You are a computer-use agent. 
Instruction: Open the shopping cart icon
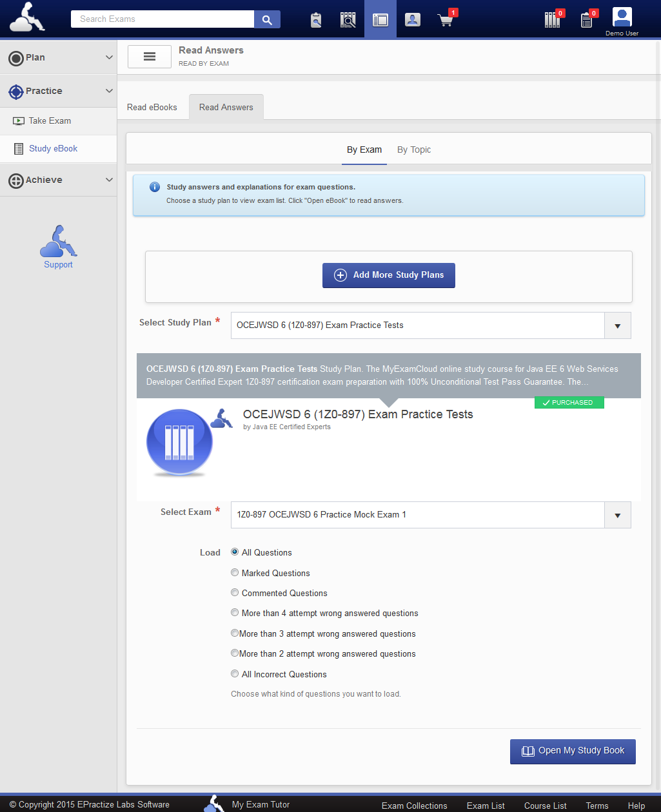445,19
